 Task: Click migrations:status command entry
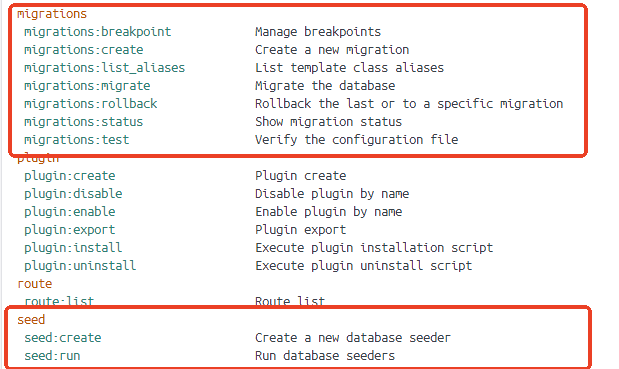[84, 122]
